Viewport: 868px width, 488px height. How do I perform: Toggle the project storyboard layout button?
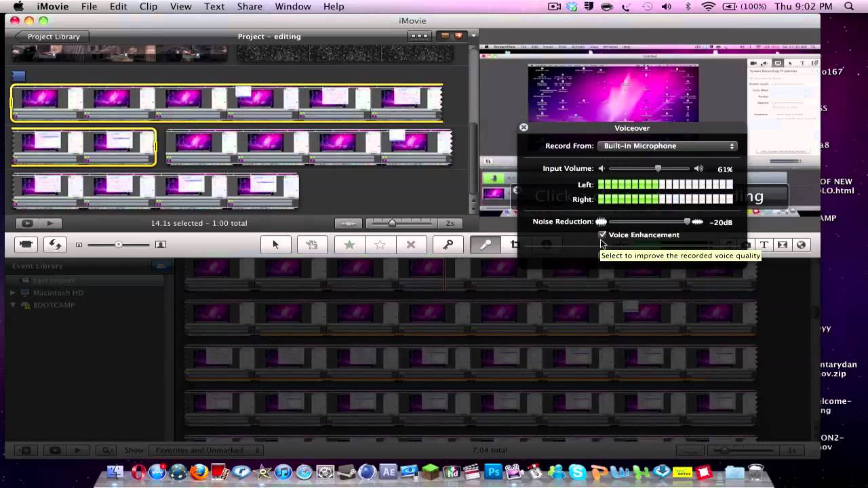(419, 36)
